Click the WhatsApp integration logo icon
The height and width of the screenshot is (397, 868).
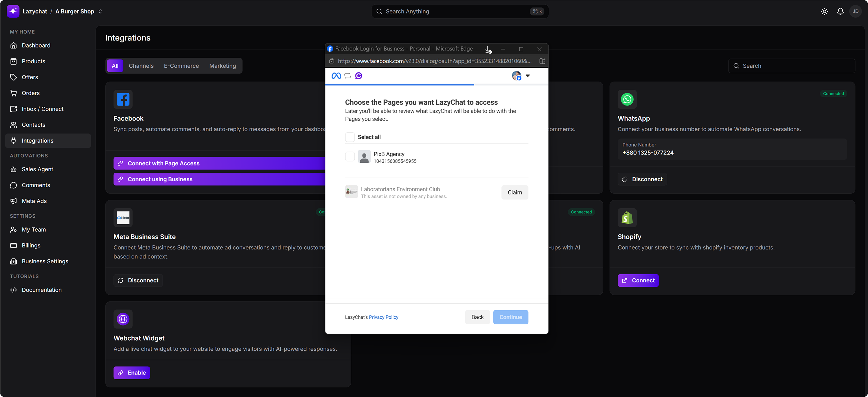click(627, 100)
